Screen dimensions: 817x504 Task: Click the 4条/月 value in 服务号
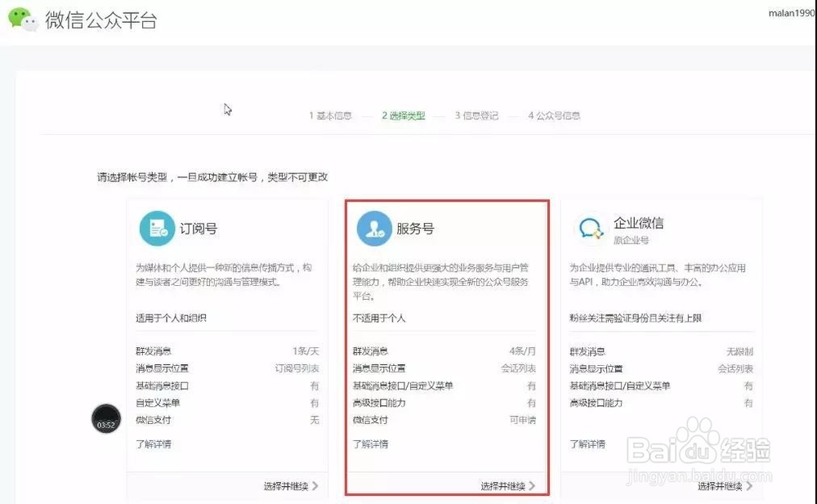point(523,351)
